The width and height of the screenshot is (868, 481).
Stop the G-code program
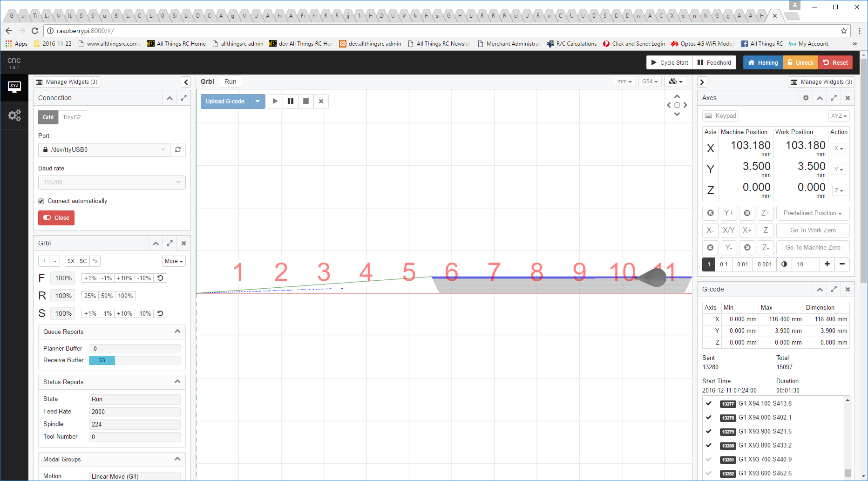(306, 101)
